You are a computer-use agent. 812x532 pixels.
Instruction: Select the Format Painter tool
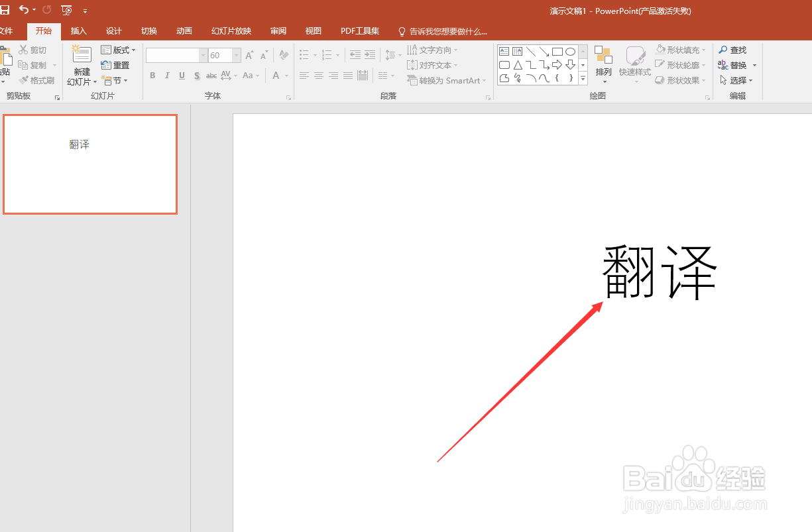pos(36,80)
